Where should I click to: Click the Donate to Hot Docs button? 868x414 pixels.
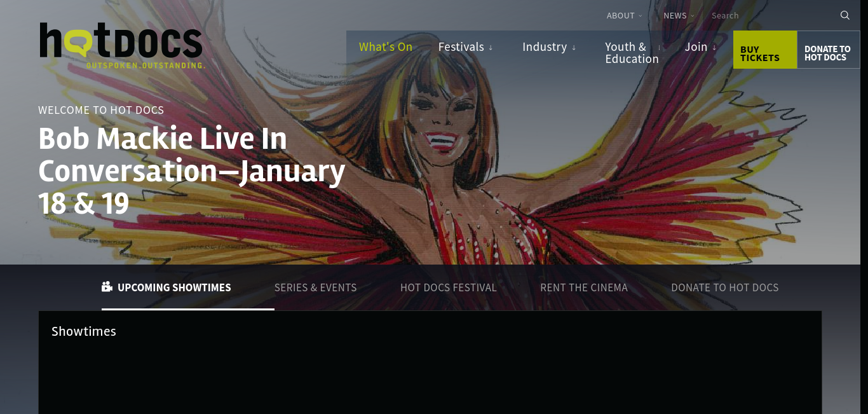pyautogui.click(x=828, y=50)
